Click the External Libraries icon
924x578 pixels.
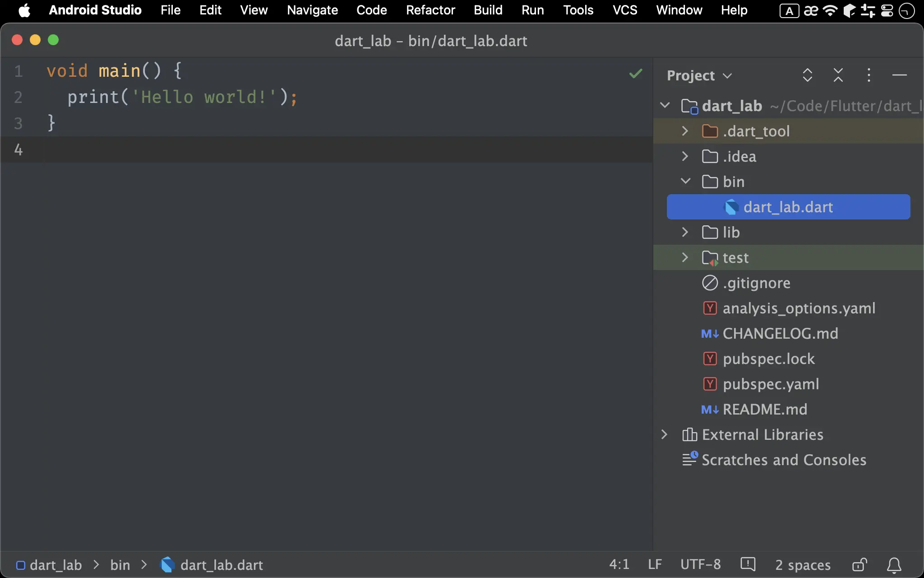[689, 435]
